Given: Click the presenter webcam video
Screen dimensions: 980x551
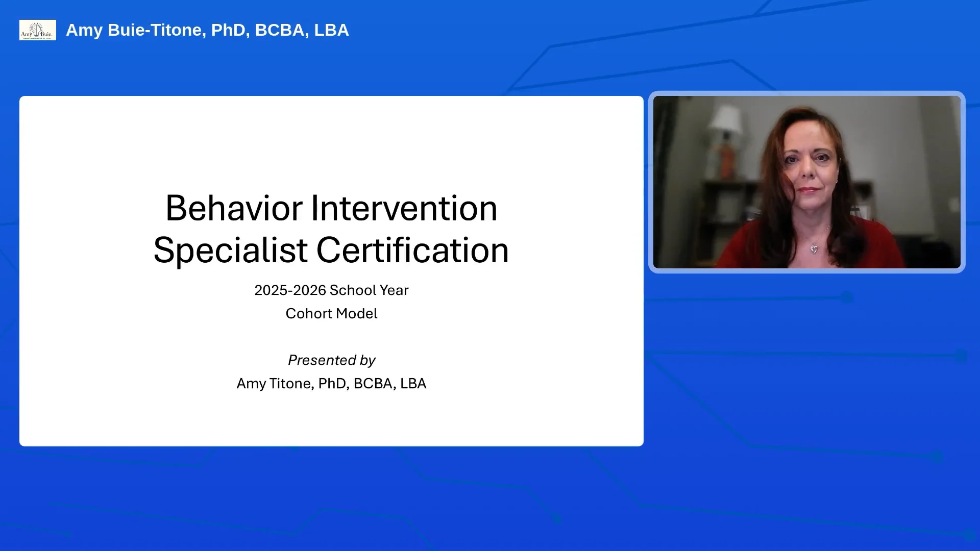Looking at the screenshot, I should coord(806,182).
